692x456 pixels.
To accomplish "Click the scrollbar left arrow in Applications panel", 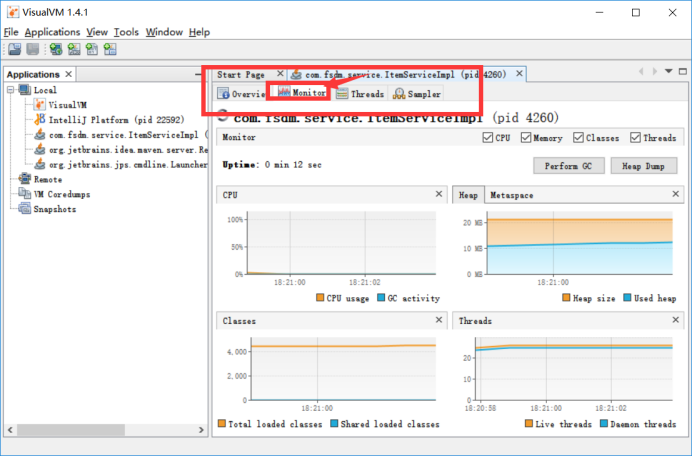I will [x=10, y=430].
